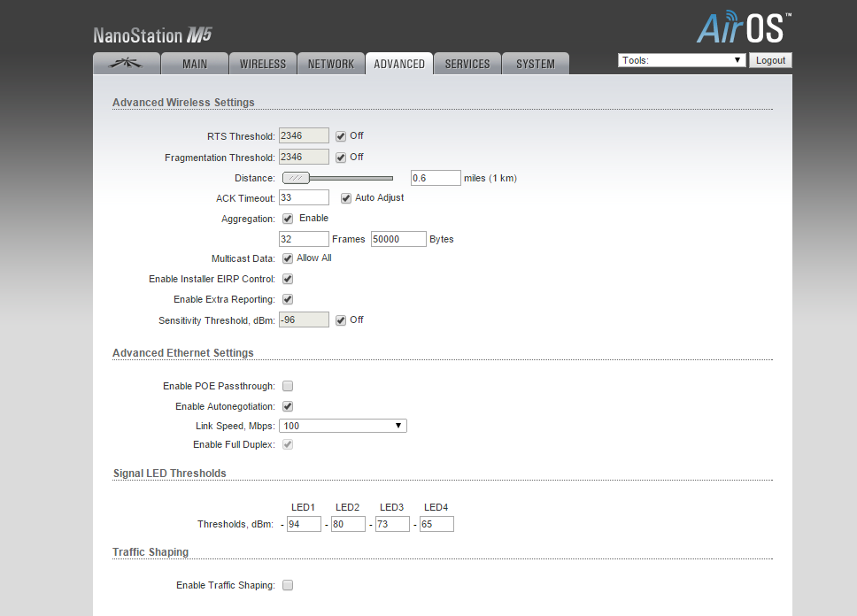Click the LED3 threshold field
The height and width of the screenshot is (616, 857).
(x=392, y=524)
